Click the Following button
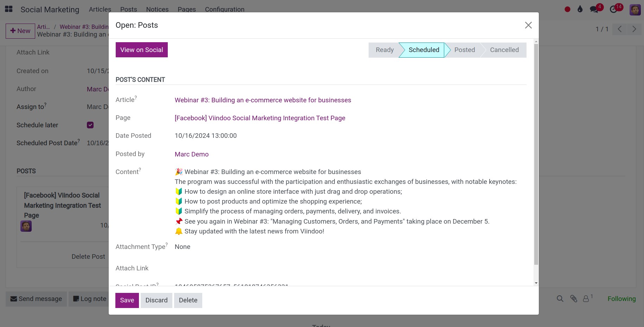Screen dimensions: 644x327 click(x=621, y=299)
